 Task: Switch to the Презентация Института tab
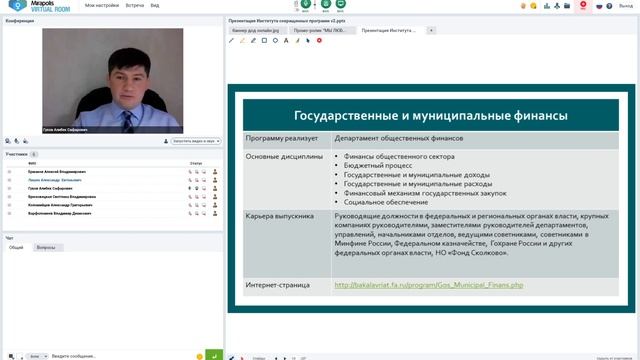tap(390, 31)
